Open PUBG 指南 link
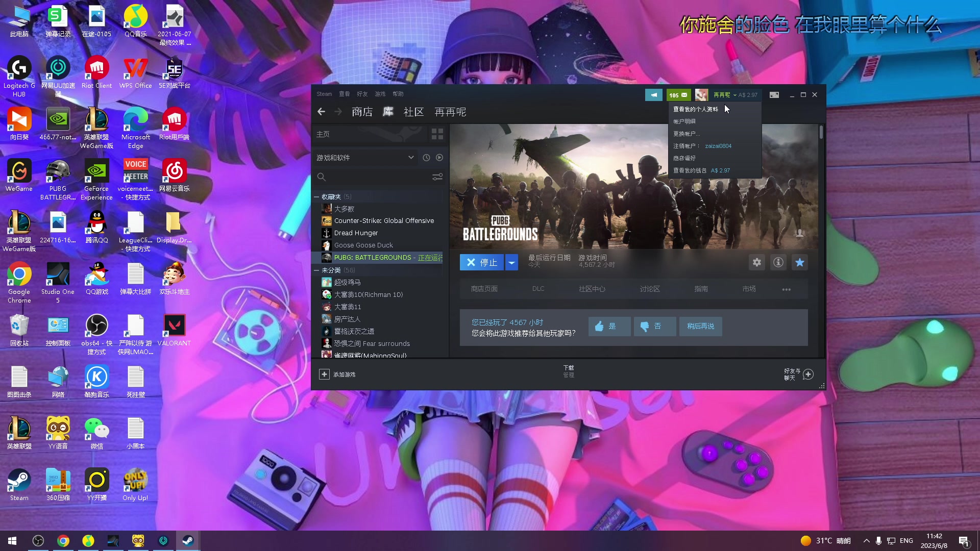The image size is (980, 551). coord(701,289)
